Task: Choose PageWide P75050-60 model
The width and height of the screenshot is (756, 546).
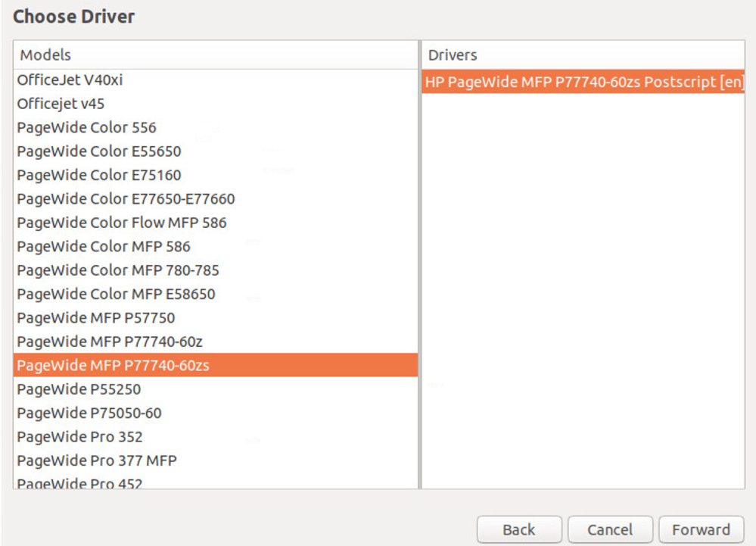Action: click(89, 413)
